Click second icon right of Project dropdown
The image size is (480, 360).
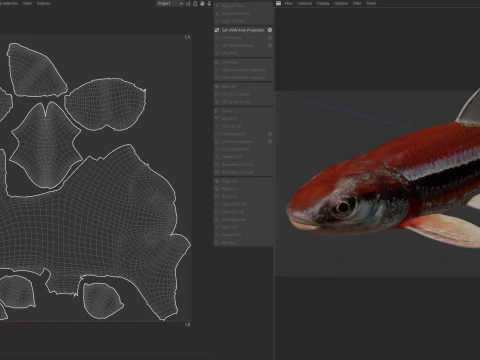195,3
